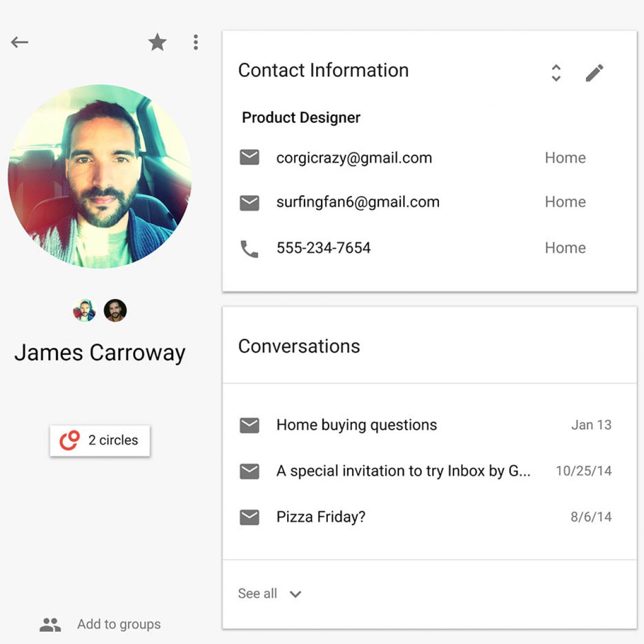Viewport: 644px width, 644px height.
Task: Expand the See all conversations list
Action: [258, 594]
